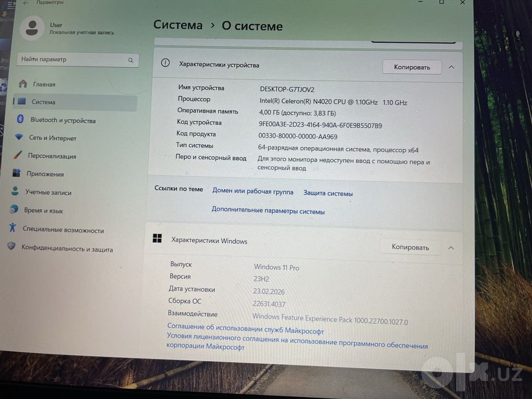532x399 pixels.
Task: Click the Учетные записи person icon
Action: click(x=15, y=191)
